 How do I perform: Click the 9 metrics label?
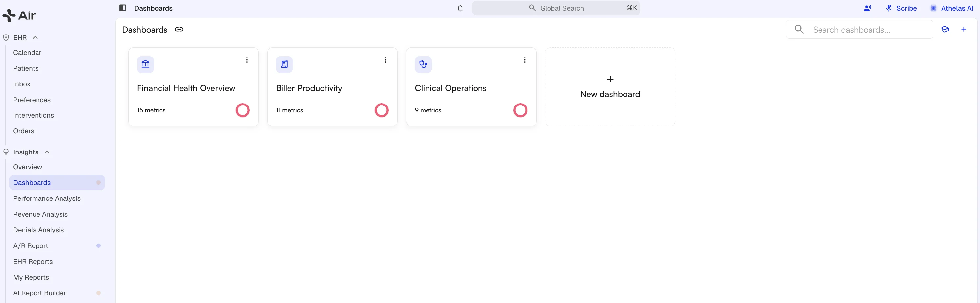[x=428, y=110]
